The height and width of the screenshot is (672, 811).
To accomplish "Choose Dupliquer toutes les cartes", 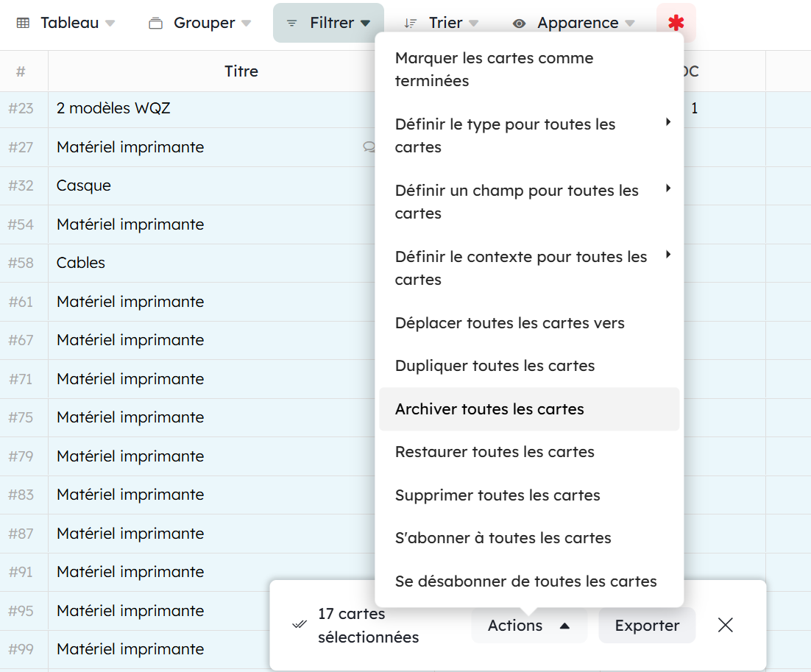I will tap(495, 366).
